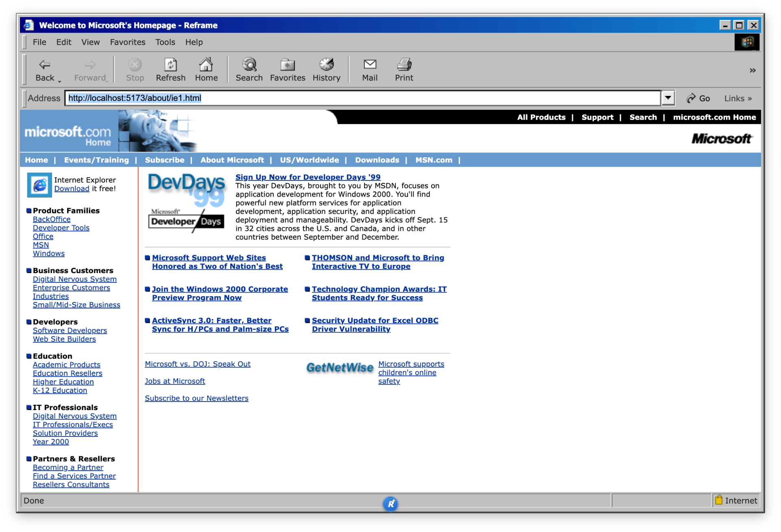The height and width of the screenshot is (532, 781).
Task: Go to Home using the house icon
Action: pos(206,64)
